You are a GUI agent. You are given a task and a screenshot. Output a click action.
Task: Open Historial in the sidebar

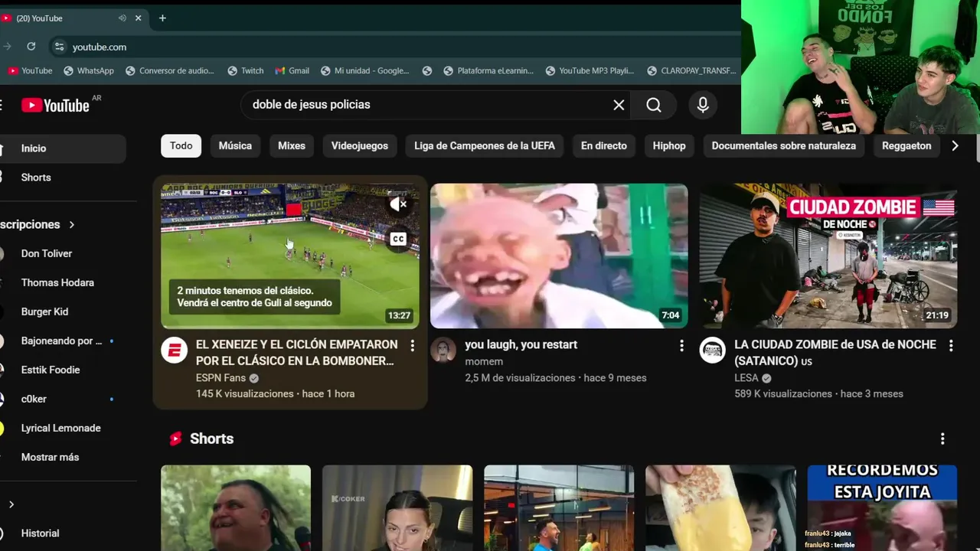pyautogui.click(x=63, y=533)
